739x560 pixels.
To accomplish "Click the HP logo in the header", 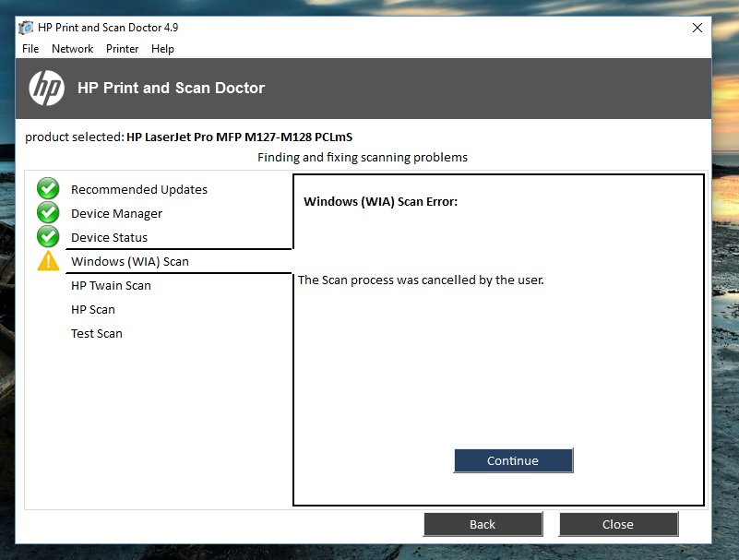I will coord(47,89).
